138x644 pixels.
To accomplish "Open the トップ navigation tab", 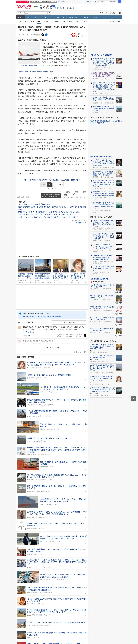I will (x=20, y=17).
